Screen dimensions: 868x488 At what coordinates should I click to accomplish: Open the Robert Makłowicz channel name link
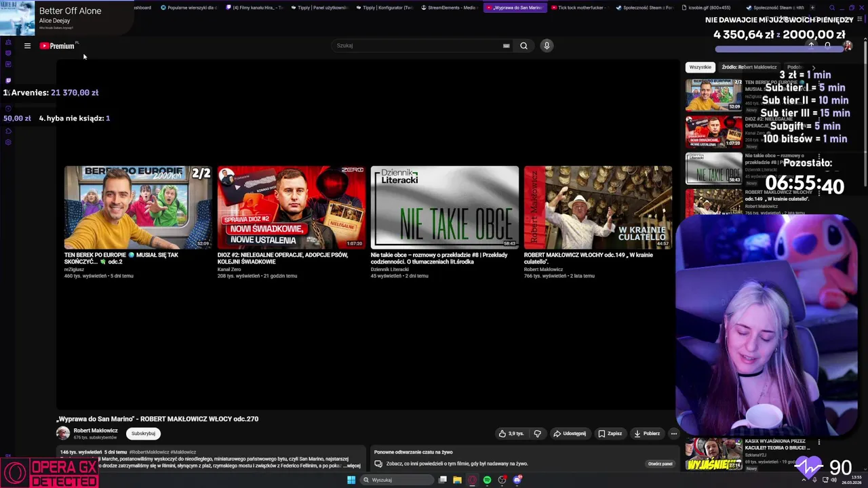(96, 430)
